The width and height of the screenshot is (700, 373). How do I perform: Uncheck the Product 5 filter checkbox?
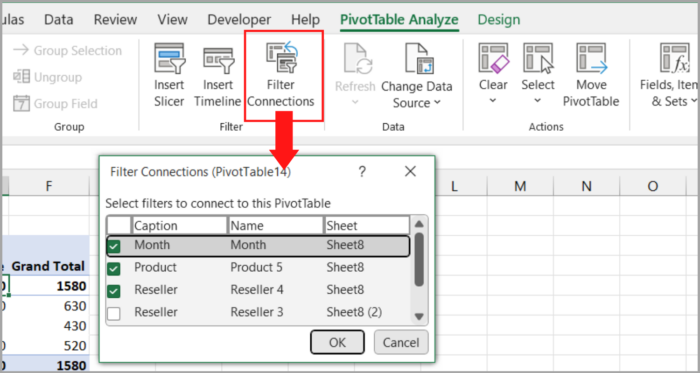click(x=114, y=269)
